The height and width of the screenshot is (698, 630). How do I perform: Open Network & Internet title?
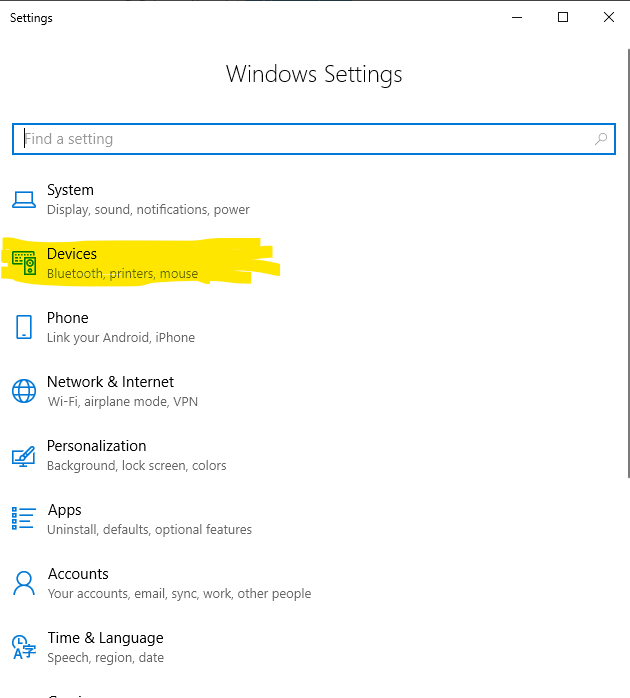(110, 382)
